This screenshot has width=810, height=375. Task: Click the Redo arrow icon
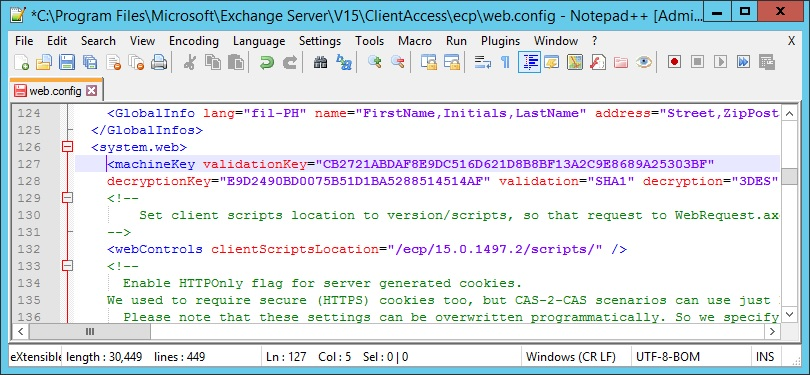click(x=290, y=62)
